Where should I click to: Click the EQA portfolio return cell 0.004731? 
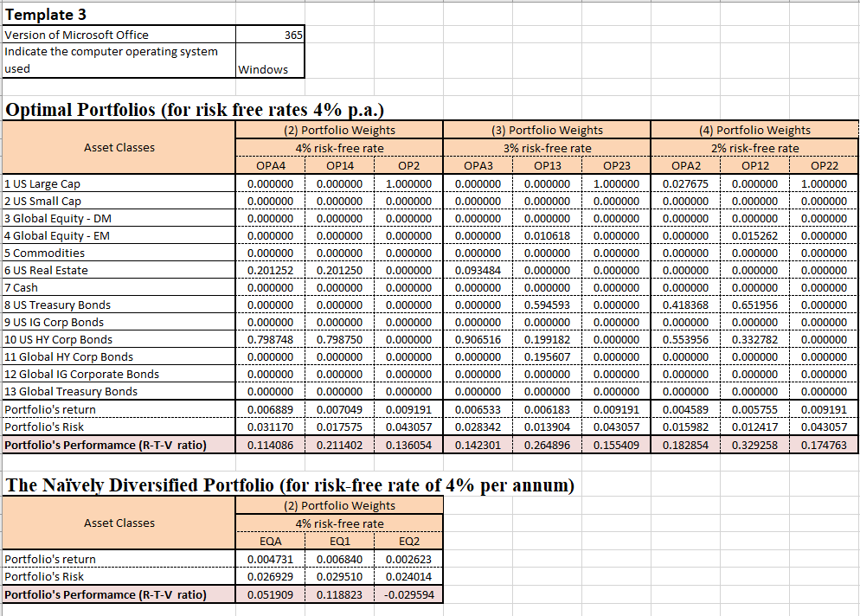(271, 559)
